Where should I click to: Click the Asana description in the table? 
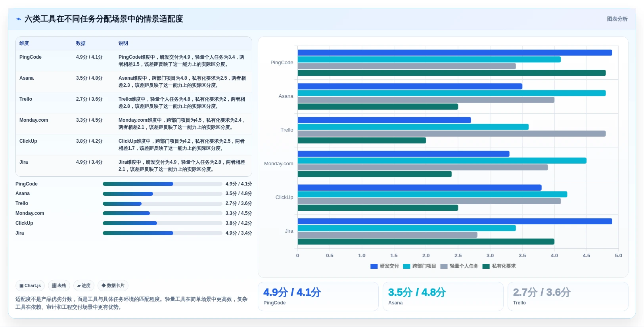[x=182, y=82]
